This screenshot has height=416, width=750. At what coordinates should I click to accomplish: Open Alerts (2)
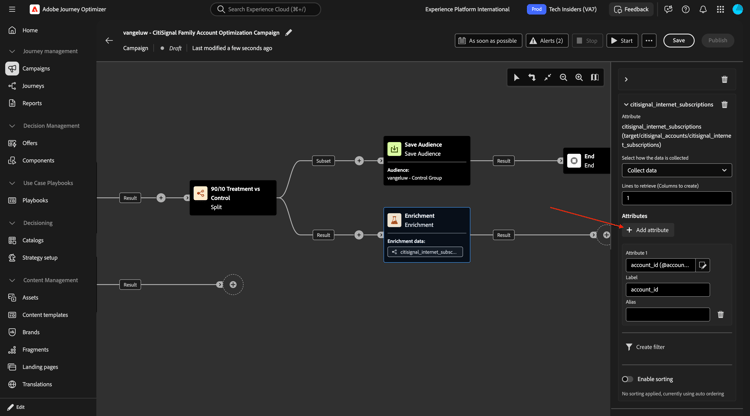547,41
